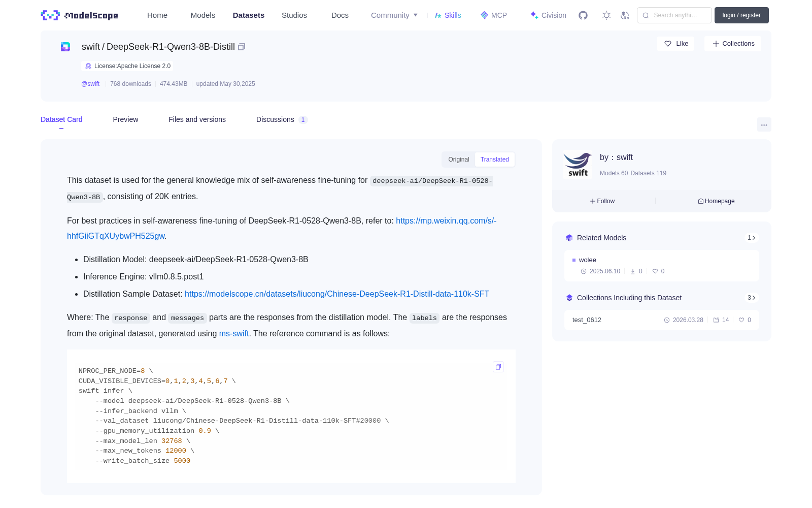Click 'updated May 30,2025' text
The image size is (812, 508).
click(x=225, y=84)
